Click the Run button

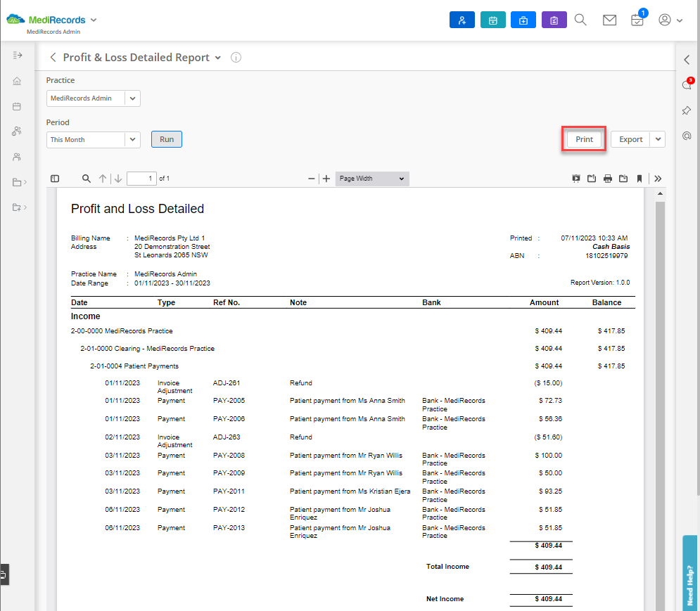pyautogui.click(x=167, y=139)
